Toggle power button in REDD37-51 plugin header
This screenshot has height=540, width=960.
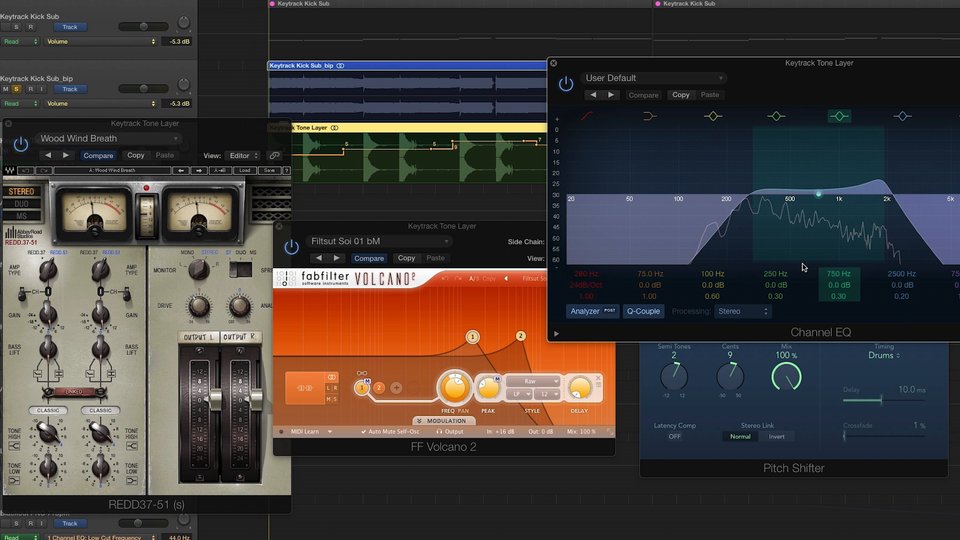click(x=21, y=144)
